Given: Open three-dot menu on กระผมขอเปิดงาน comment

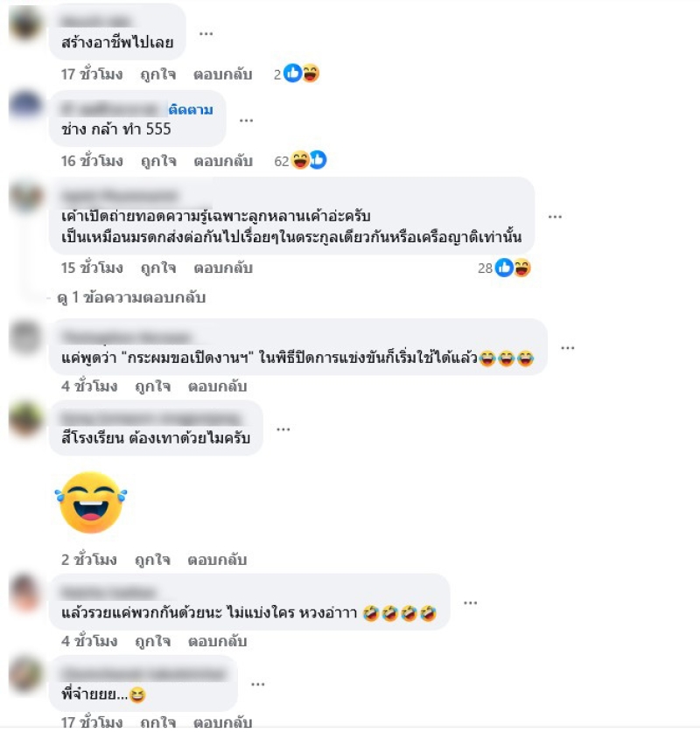Looking at the screenshot, I should point(567,348).
